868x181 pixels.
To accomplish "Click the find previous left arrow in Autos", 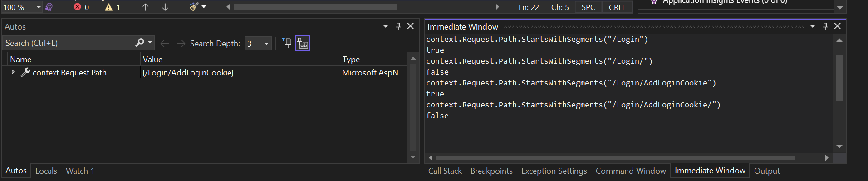I will [165, 43].
